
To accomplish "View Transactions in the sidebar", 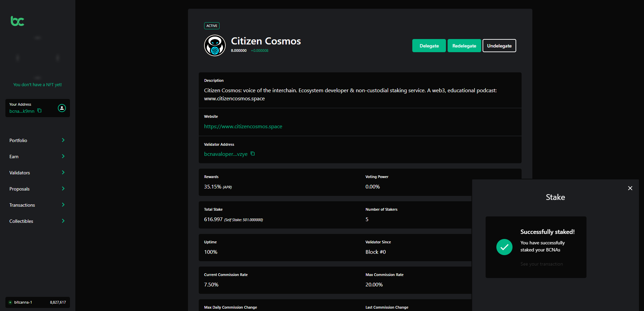I will point(22,205).
